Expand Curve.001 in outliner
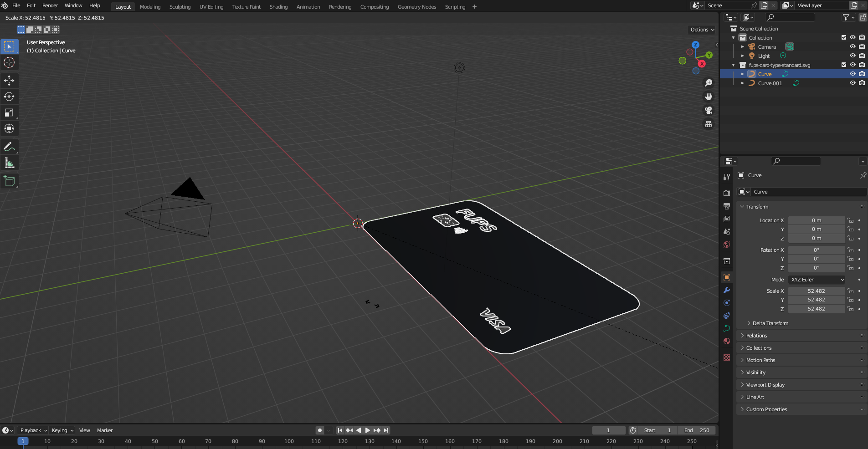The image size is (868, 449). click(743, 83)
